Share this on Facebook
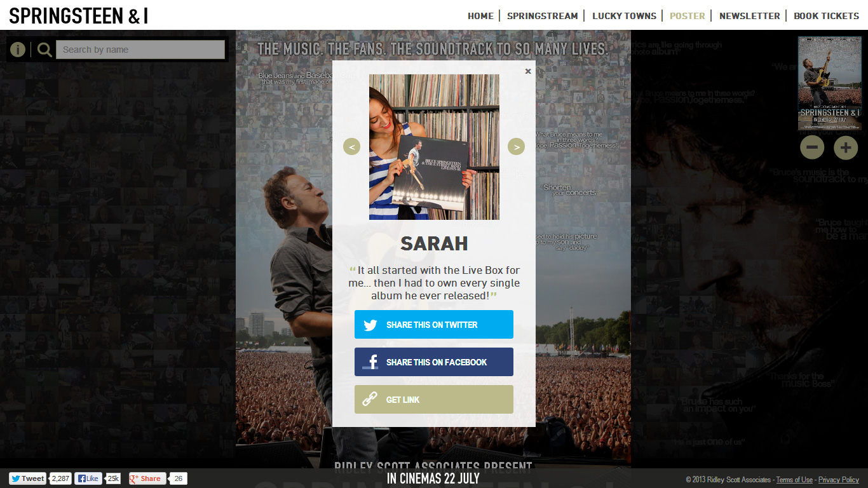This screenshot has height=488, width=868. point(434,362)
